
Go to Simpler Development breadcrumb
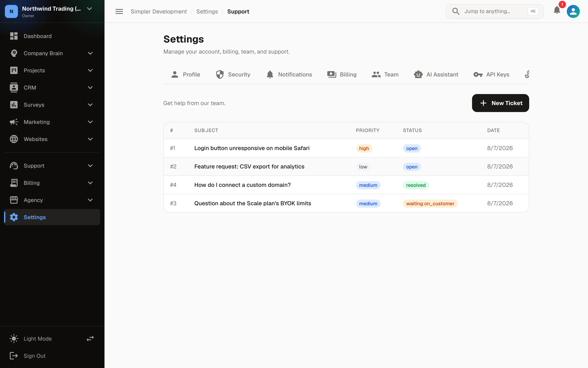pos(159,11)
